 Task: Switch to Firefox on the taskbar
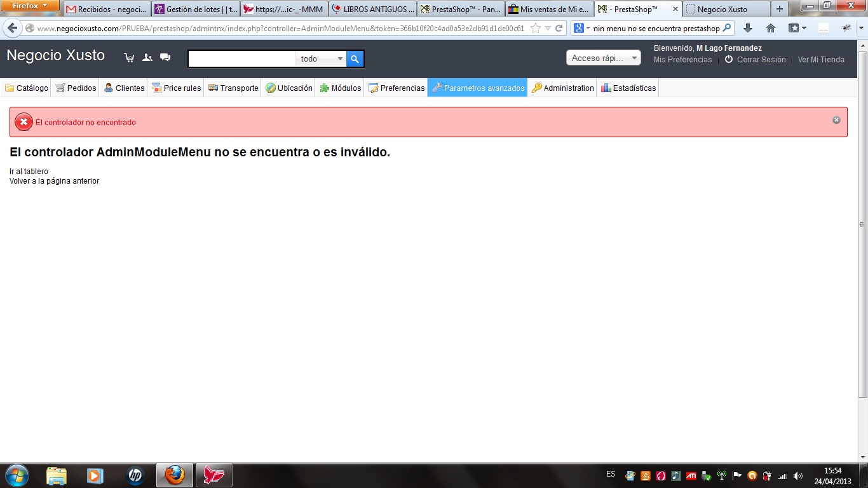click(174, 475)
